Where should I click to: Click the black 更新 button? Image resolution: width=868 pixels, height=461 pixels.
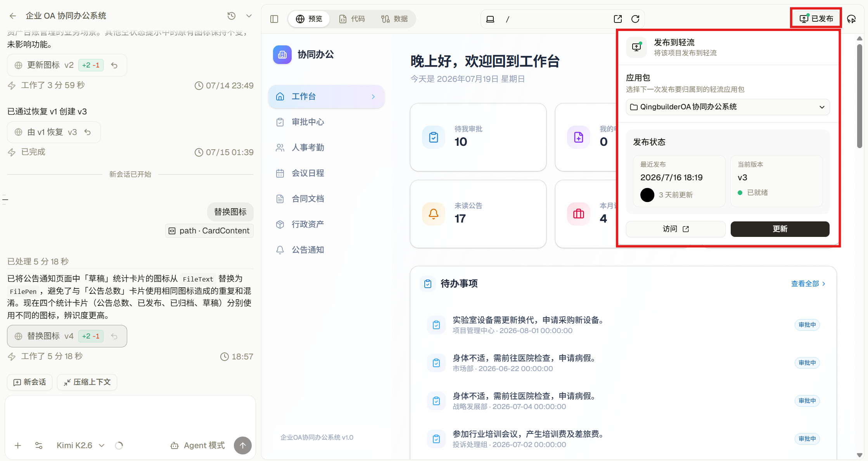click(x=780, y=229)
